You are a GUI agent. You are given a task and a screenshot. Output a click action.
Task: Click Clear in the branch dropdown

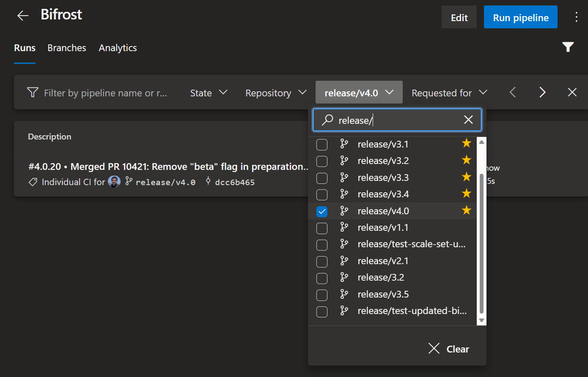[448, 349]
